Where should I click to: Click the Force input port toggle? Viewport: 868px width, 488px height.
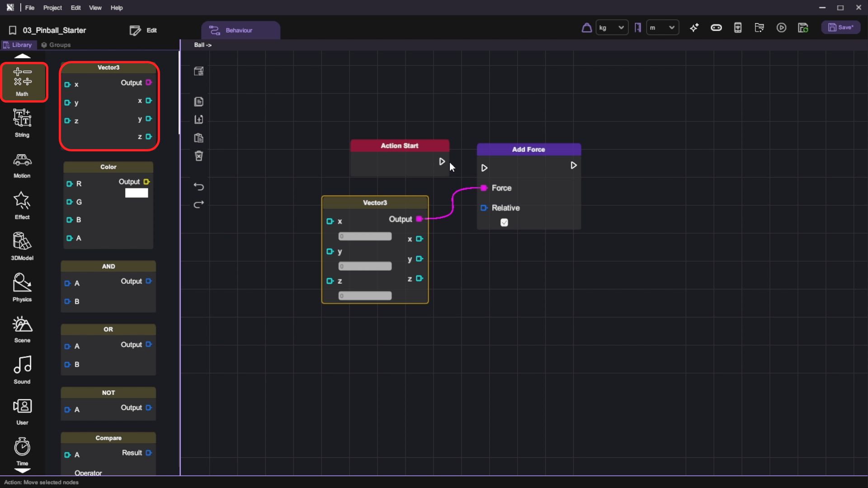[484, 188]
